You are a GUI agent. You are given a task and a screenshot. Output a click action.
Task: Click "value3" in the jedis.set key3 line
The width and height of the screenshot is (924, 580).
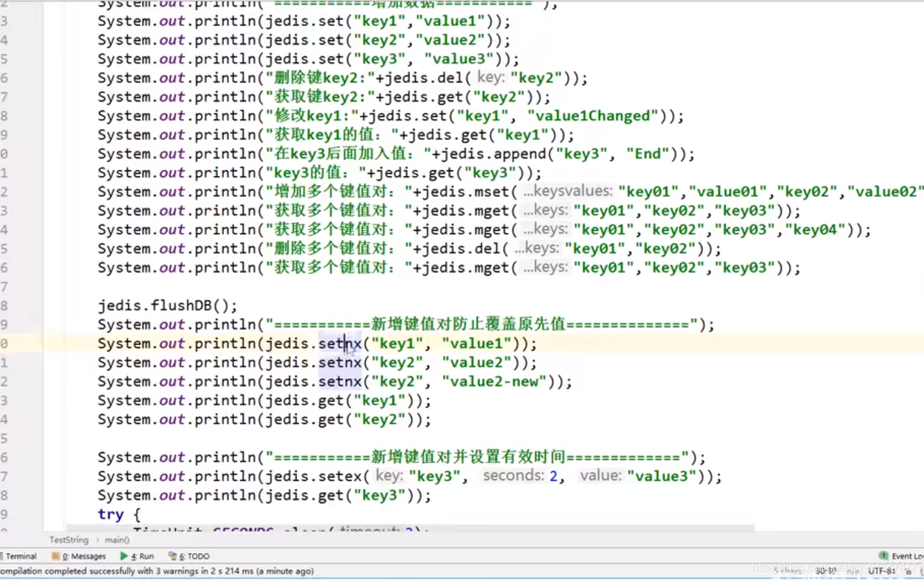(x=459, y=59)
